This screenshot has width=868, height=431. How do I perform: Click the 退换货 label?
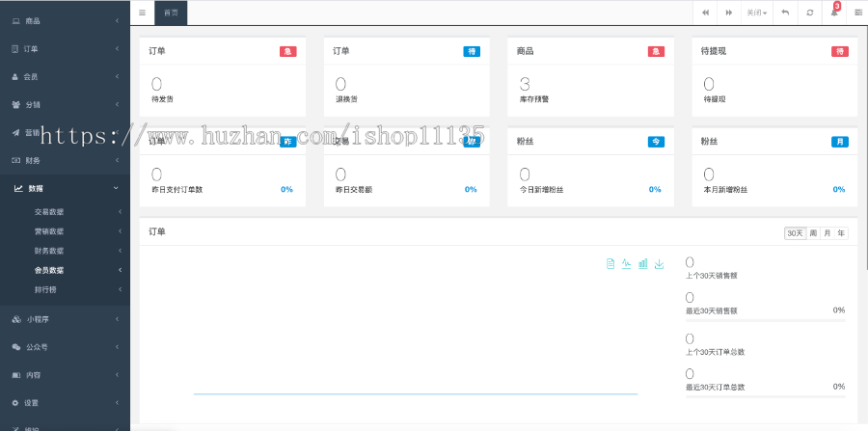coord(346,99)
